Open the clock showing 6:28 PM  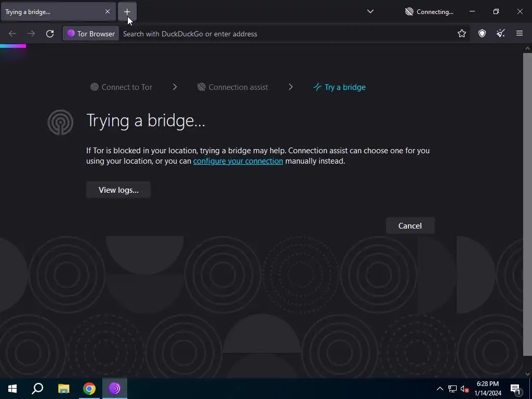(487, 389)
